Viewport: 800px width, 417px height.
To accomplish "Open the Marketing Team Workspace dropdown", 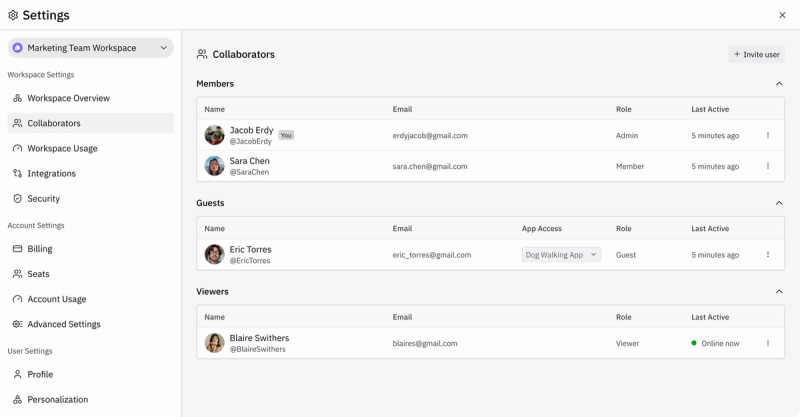I will [x=91, y=48].
